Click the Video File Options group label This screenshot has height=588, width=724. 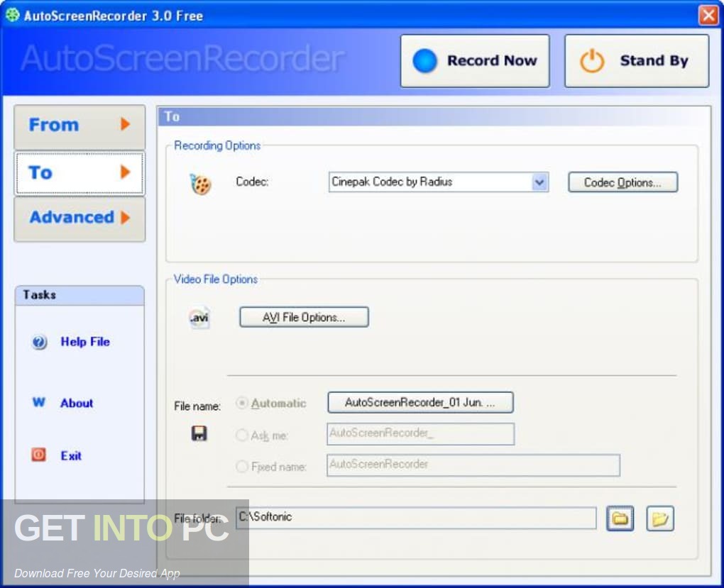pyautogui.click(x=215, y=279)
